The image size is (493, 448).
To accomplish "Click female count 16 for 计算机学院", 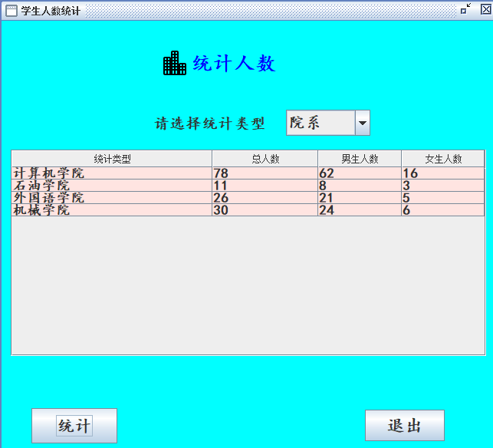I will (443, 173).
